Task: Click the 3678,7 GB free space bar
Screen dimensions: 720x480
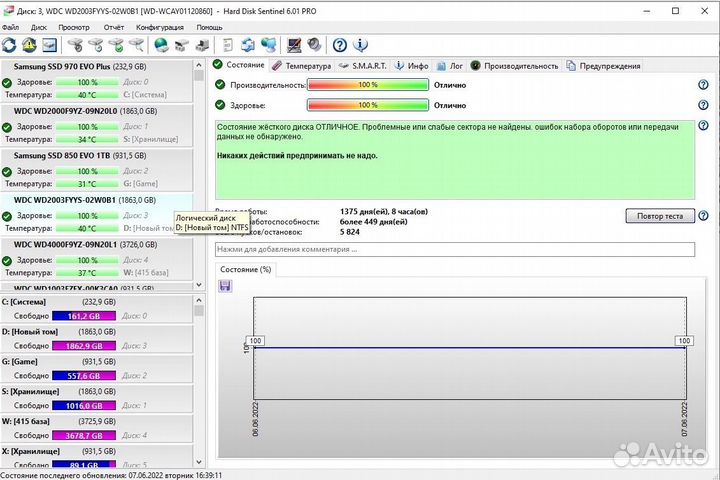Action: click(x=84, y=435)
